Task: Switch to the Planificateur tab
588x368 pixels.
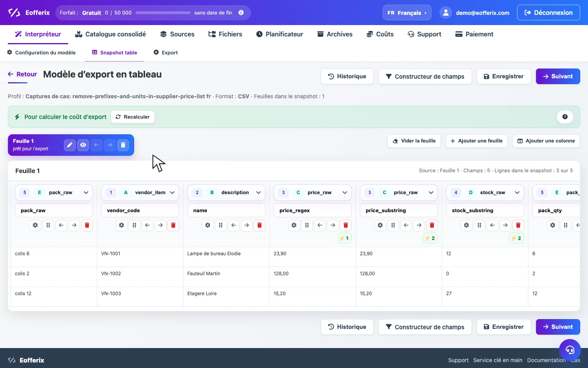Action: 279,34
